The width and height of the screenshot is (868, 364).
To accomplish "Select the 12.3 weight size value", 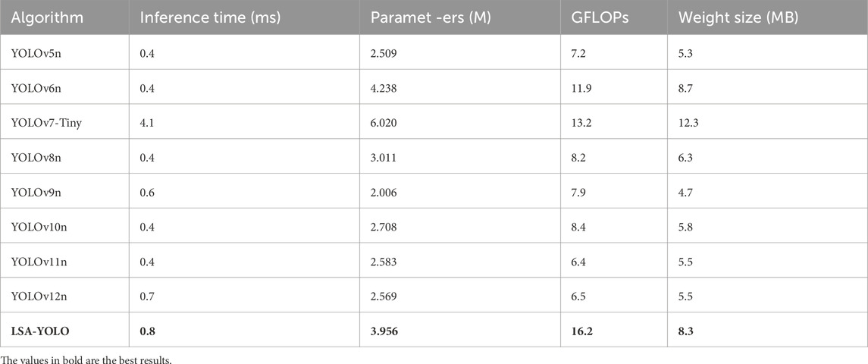I will (692, 123).
